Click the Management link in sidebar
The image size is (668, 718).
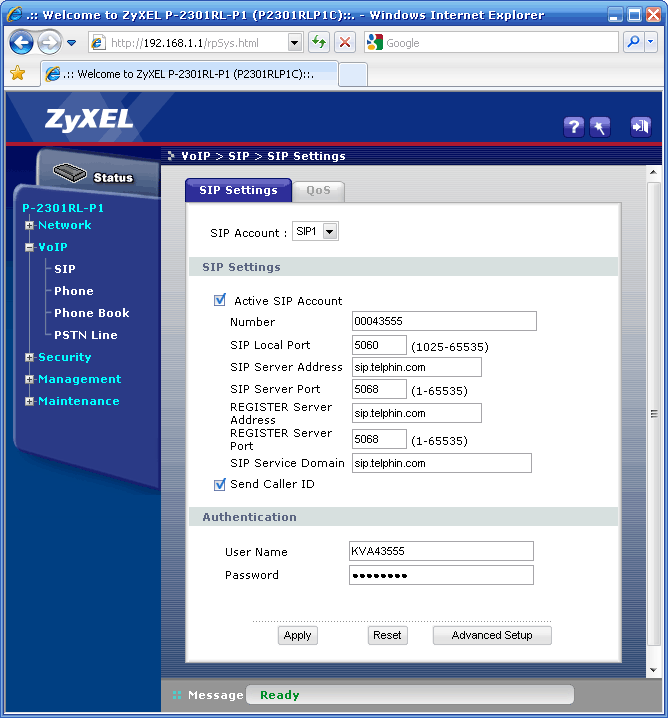pos(80,379)
